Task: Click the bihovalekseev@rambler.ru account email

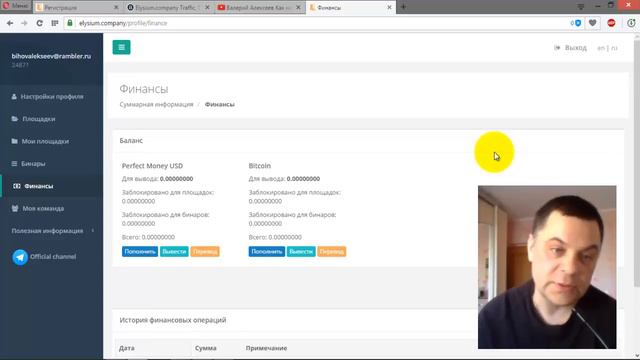Action: (x=51, y=56)
